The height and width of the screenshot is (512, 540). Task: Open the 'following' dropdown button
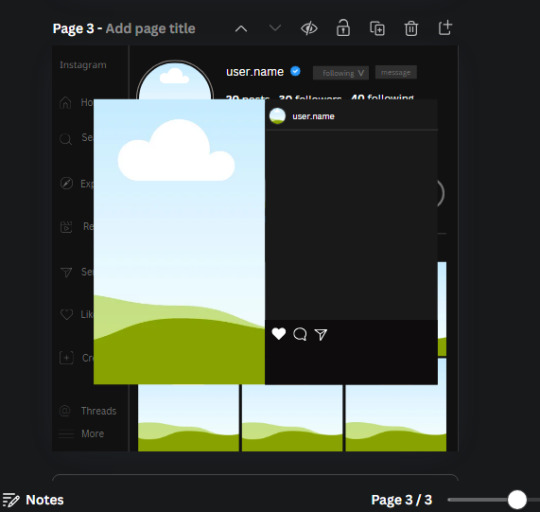click(341, 73)
